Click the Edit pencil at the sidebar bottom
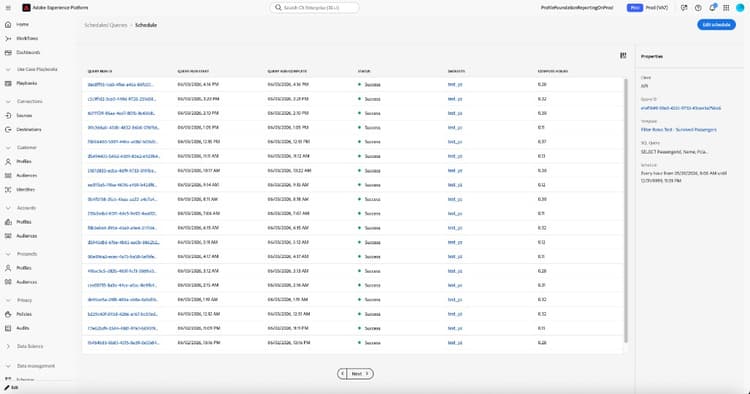750x394 pixels. tap(11, 388)
